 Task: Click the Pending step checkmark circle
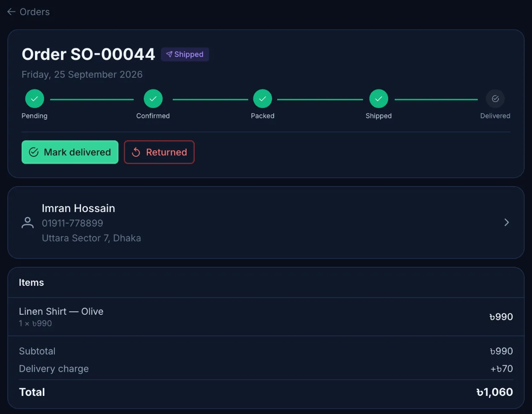[35, 99]
